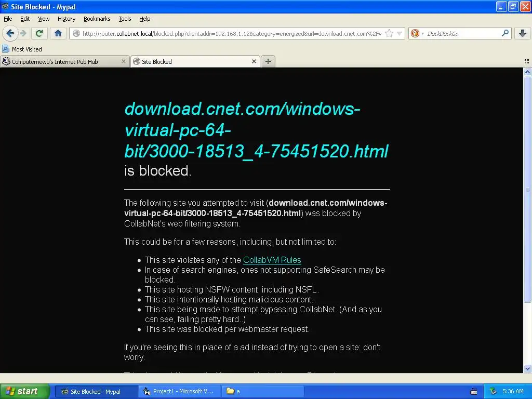Reload the page with the refresh icon
532x399 pixels.
point(39,33)
